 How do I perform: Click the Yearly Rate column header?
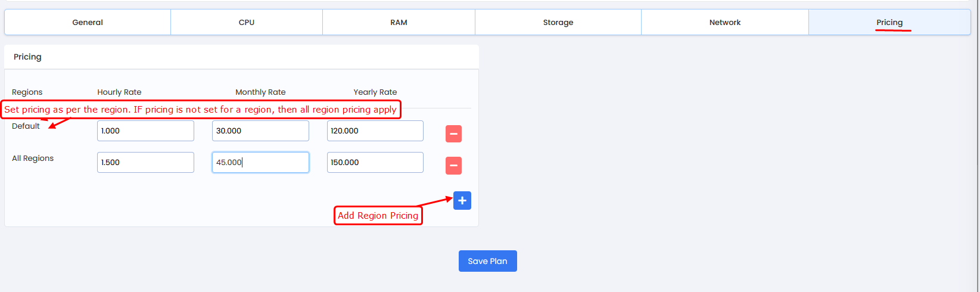375,92
